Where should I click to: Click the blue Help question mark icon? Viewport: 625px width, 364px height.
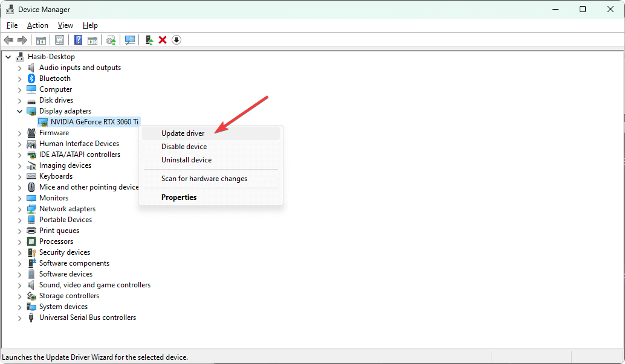pos(78,40)
